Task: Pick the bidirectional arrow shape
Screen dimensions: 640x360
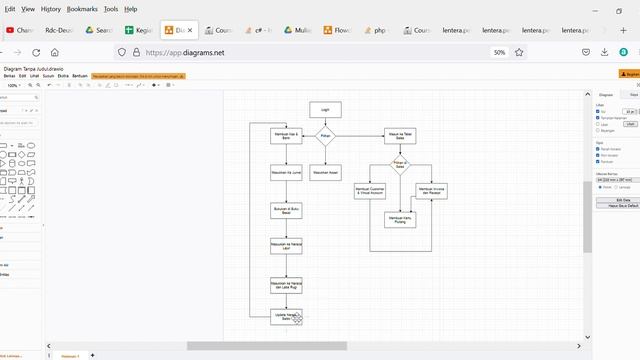Action: pyautogui.click(x=22, y=199)
